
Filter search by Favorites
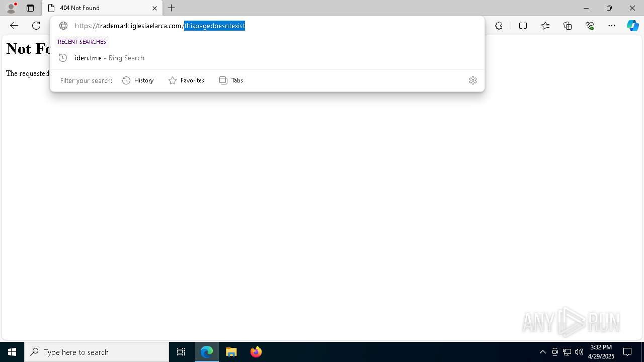click(186, 80)
